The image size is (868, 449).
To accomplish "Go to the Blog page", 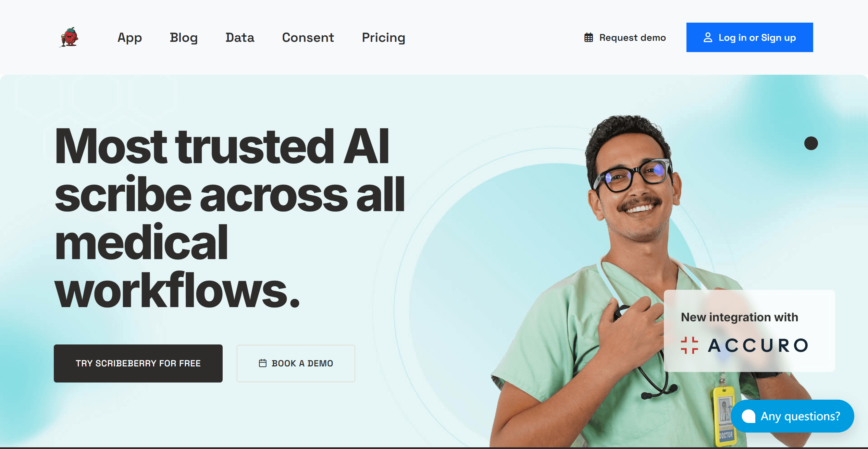I will pos(184,37).
